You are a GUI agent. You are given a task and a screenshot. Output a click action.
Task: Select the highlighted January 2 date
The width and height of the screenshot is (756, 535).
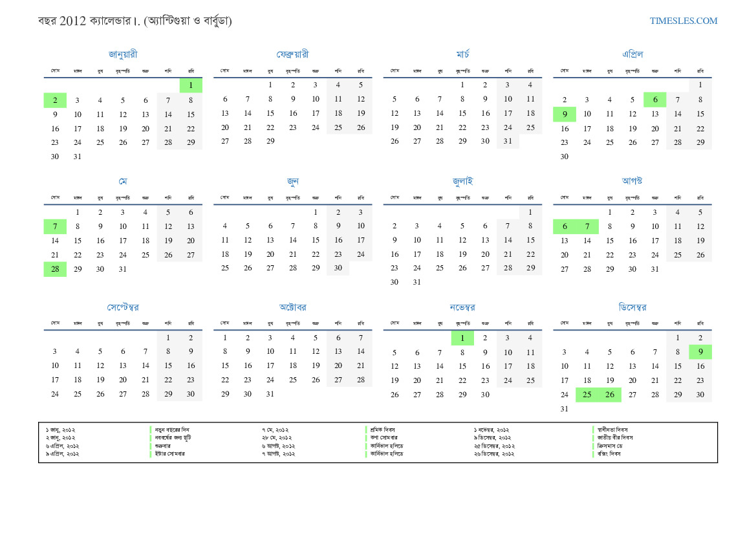[55, 100]
